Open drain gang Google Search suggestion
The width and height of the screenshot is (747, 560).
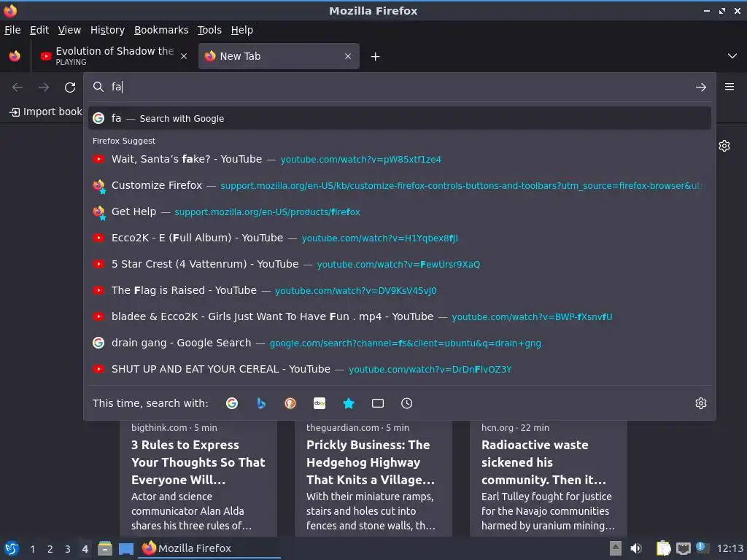click(399, 343)
